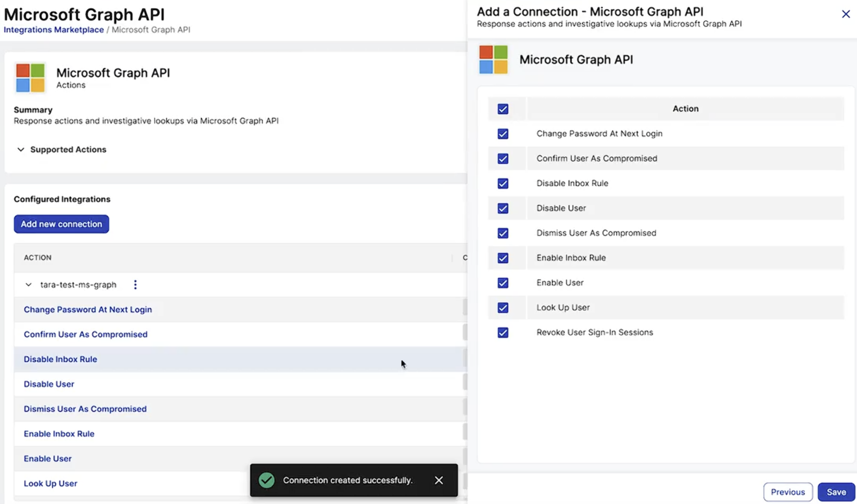Click Microsoft Graph API breadcrumb text
Viewport: 857px width, 504px height.
pos(151,30)
